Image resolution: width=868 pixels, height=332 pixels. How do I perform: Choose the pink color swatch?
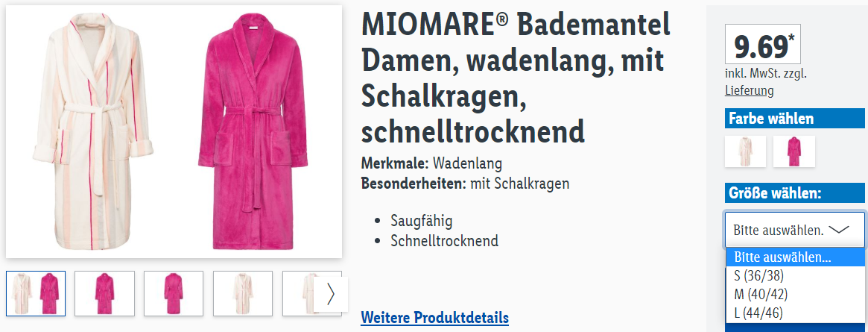point(793,151)
